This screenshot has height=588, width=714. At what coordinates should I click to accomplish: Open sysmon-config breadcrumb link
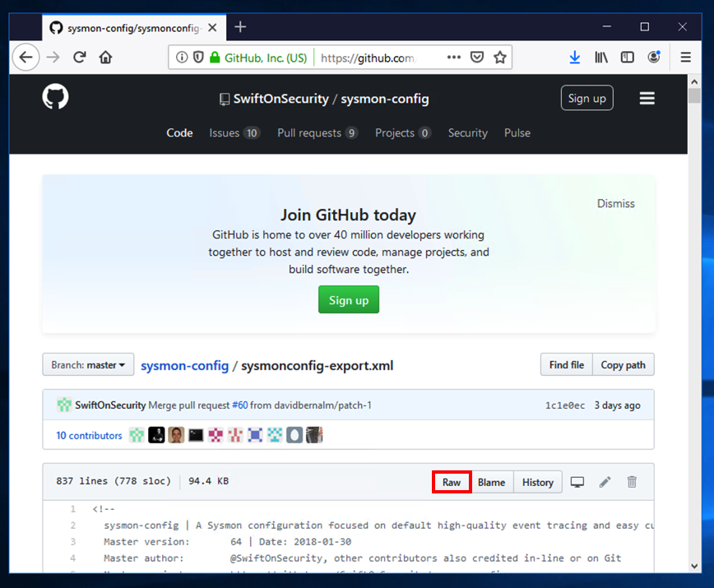pos(184,365)
